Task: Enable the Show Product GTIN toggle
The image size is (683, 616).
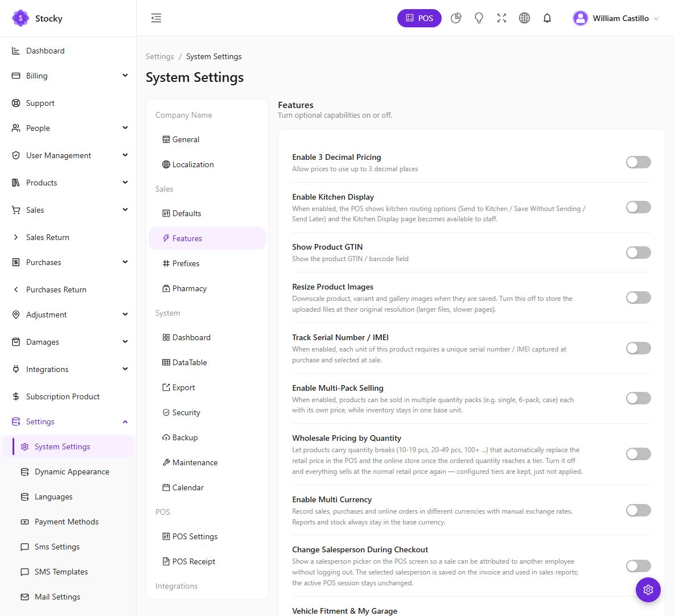Action: [638, 252]
